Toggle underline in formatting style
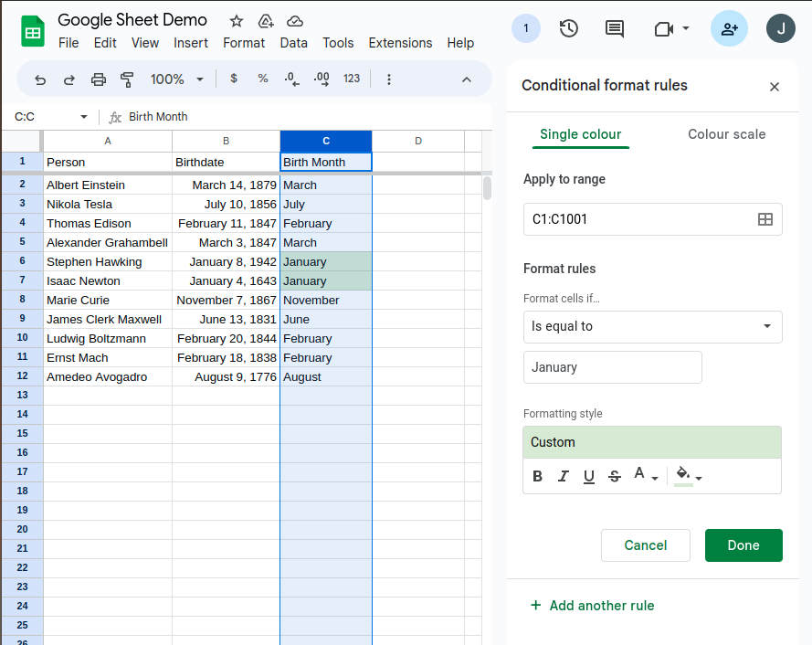The height and width of the screenshot is (645, 812). (x=589, y=476)
